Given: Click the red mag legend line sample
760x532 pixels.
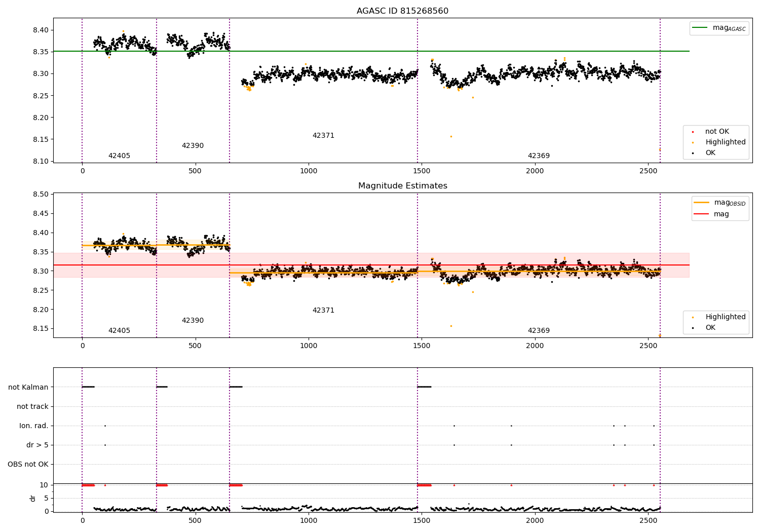Looking at the screenshot, I should (701, 214).
